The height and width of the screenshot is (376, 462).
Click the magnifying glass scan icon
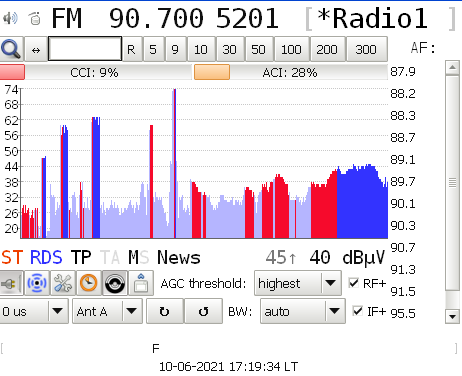click(x=12, y=49)
